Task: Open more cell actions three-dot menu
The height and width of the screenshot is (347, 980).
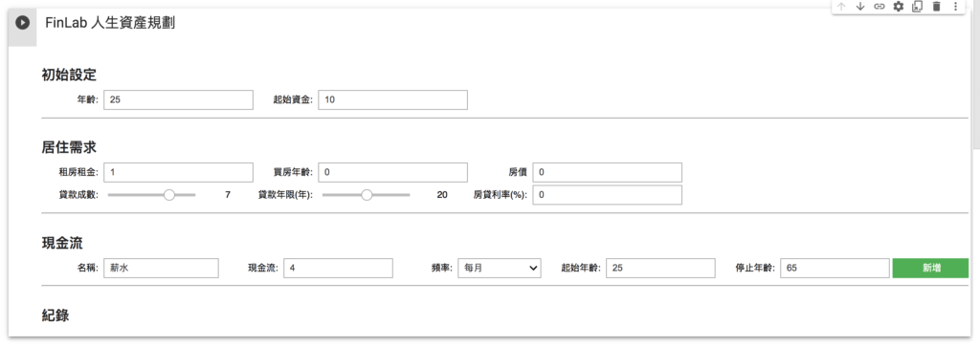Action: (955, 7)
